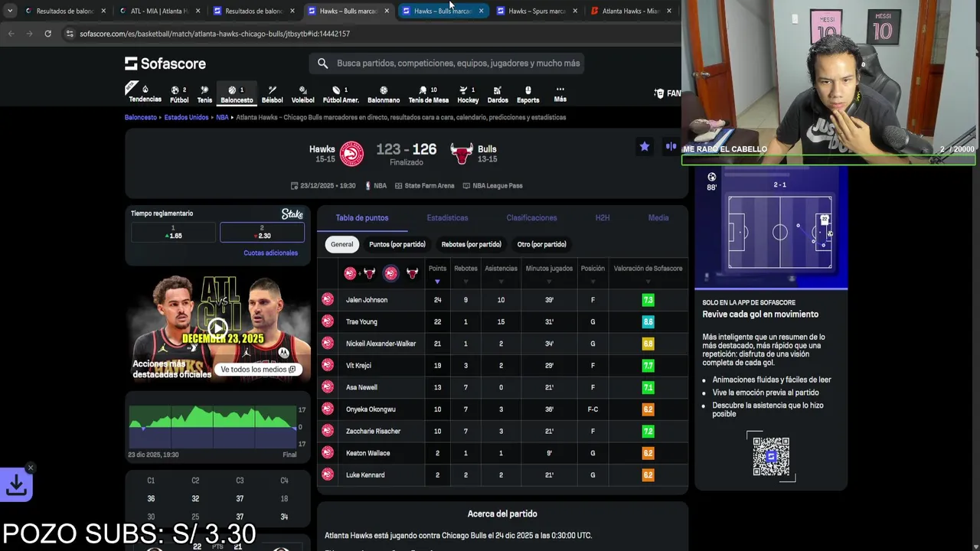Sort by Valoración de Sofascore arrow
The image size is (980, 551).
click(648, 282)
